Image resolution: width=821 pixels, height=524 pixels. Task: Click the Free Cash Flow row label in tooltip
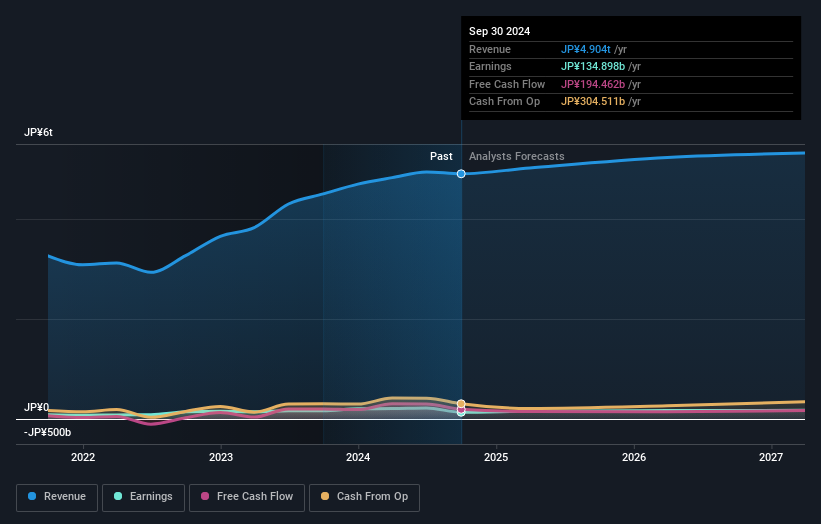pos(507,84)
